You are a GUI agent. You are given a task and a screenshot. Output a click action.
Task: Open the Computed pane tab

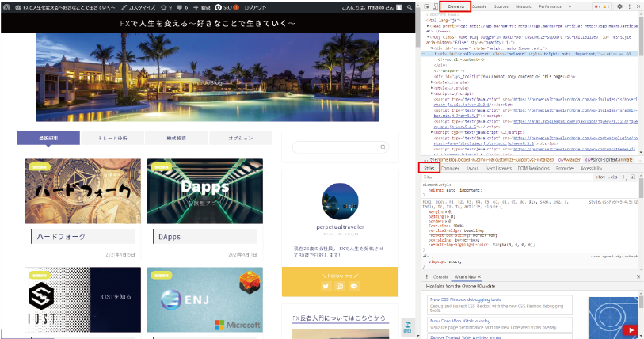pos(450,168)
